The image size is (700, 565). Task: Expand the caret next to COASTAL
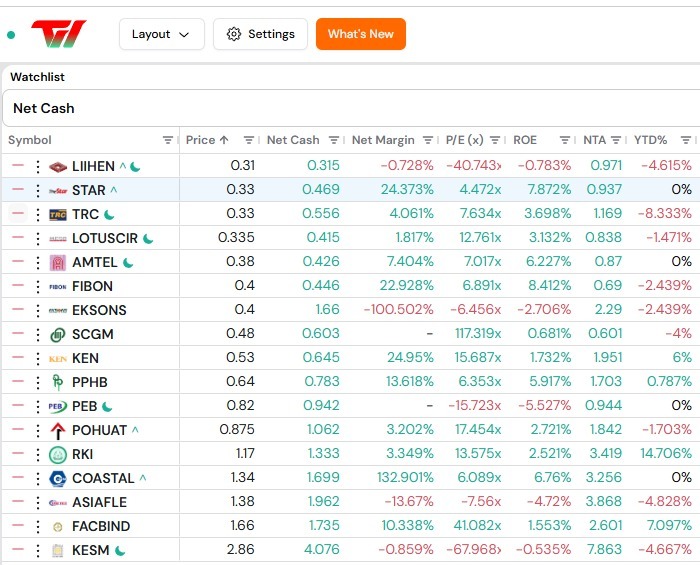[143, 478]
